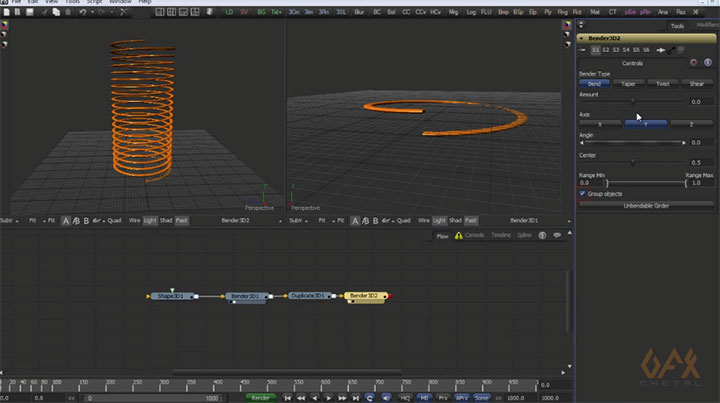Viewport: 720px width, 403px height.
Task: Click the crossed-tools icon after Redo
Action: point(124,12)
